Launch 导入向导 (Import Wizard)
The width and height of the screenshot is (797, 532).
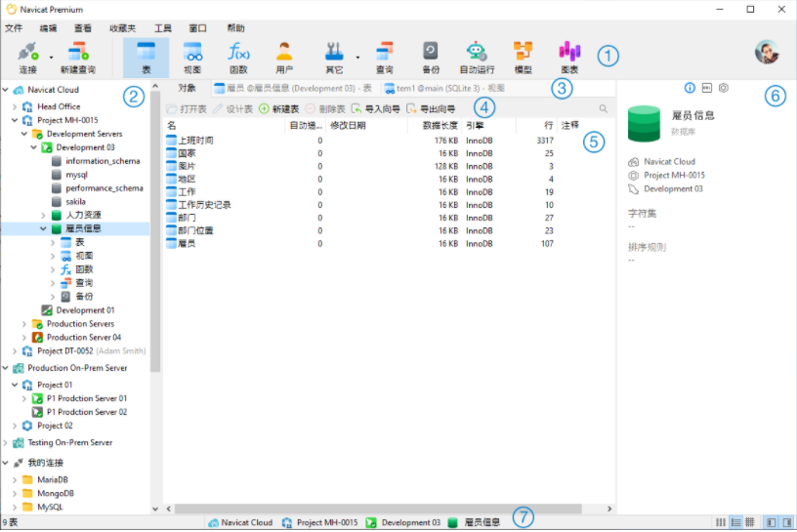coord(376,109)
